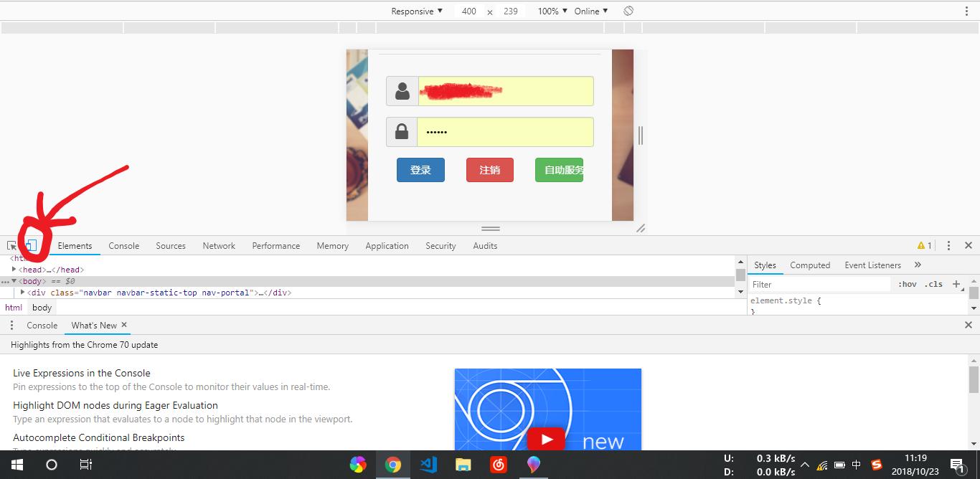
Task: Open Visual Studio Code from taskbar
Action: point(428,465)
